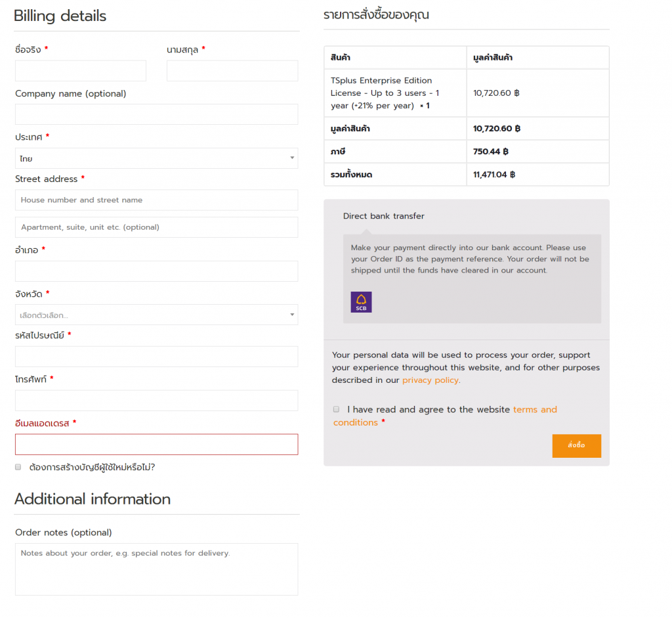Focus the ชื่อจริง first name field

80,71
